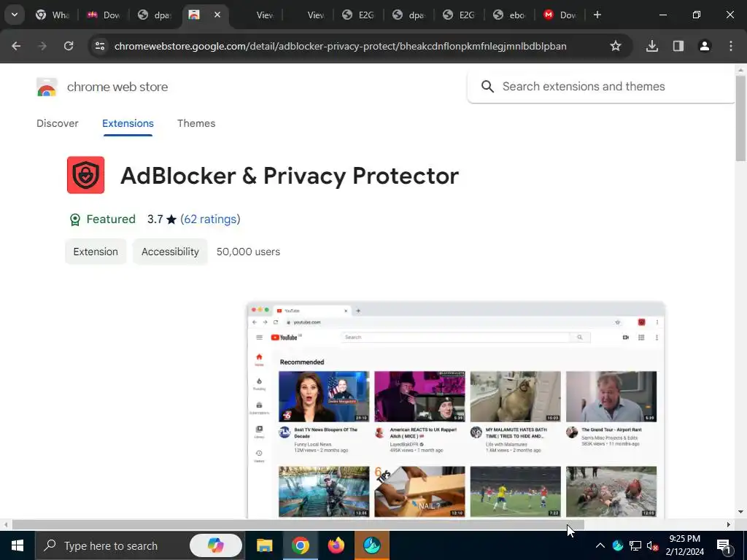
Task: Go back to previous page
Action: 16,46
